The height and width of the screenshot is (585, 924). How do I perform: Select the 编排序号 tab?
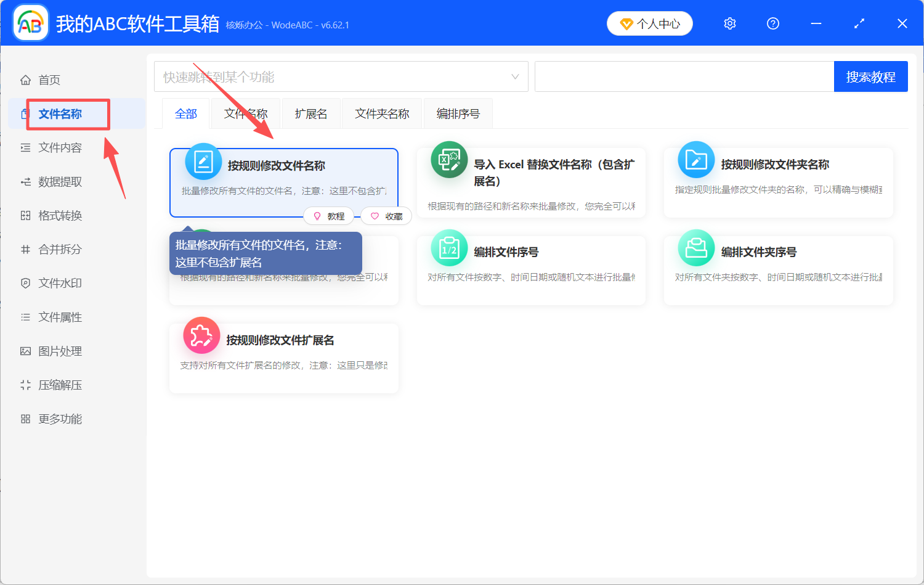coord(457,113)
